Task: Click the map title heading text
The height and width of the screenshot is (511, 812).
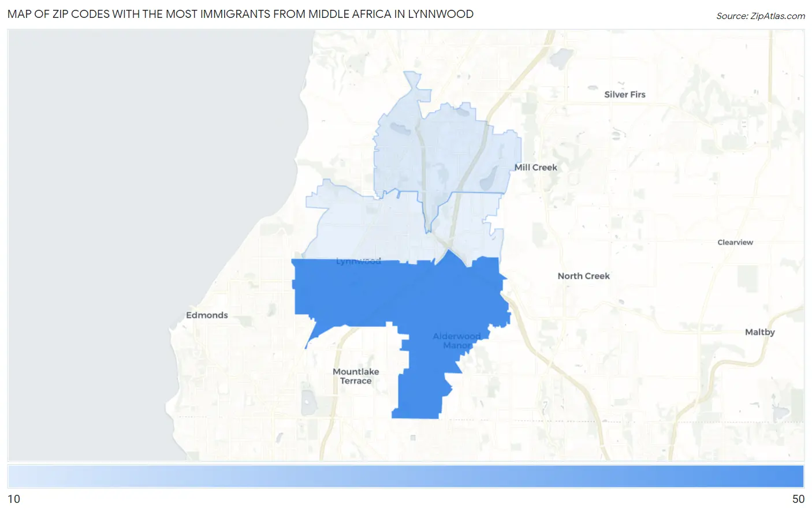Action: click(240, 14)
